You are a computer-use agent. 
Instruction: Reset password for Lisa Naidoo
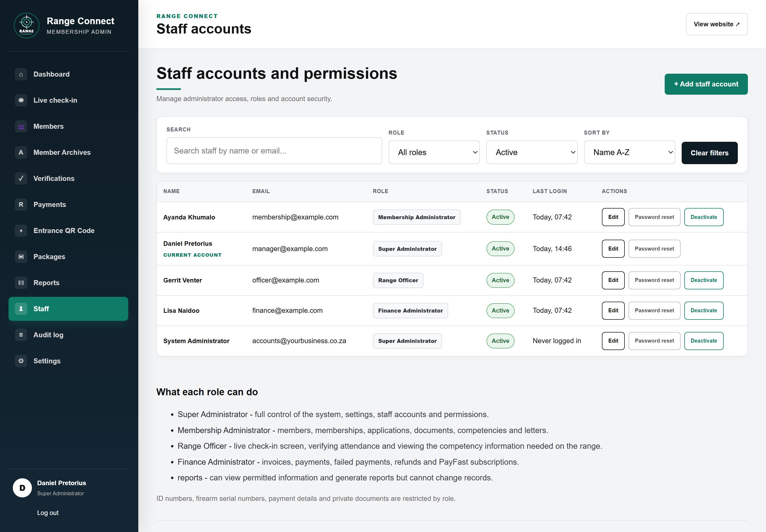(654, 311)
